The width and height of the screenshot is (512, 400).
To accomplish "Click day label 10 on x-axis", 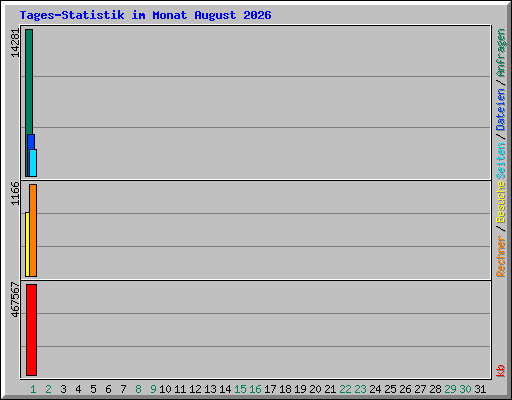I will (165, 389).
